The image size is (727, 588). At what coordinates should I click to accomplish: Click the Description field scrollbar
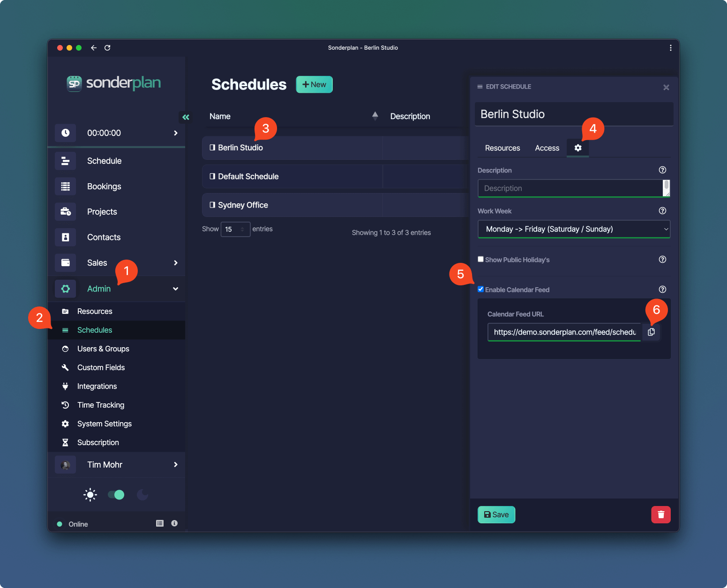click(x=667, y=186)
